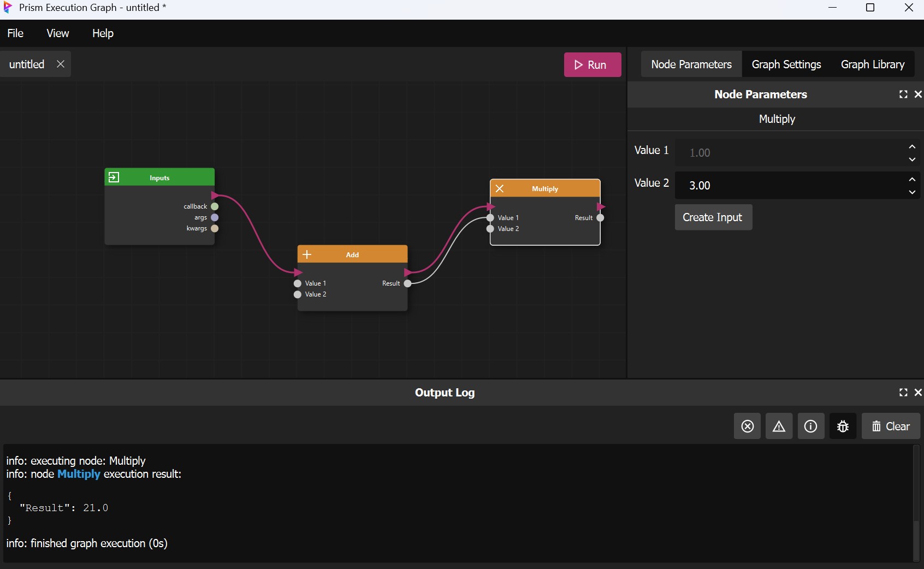Close the Node Parameters panel
Screen dimensions: 924x569
pos(918,94)
